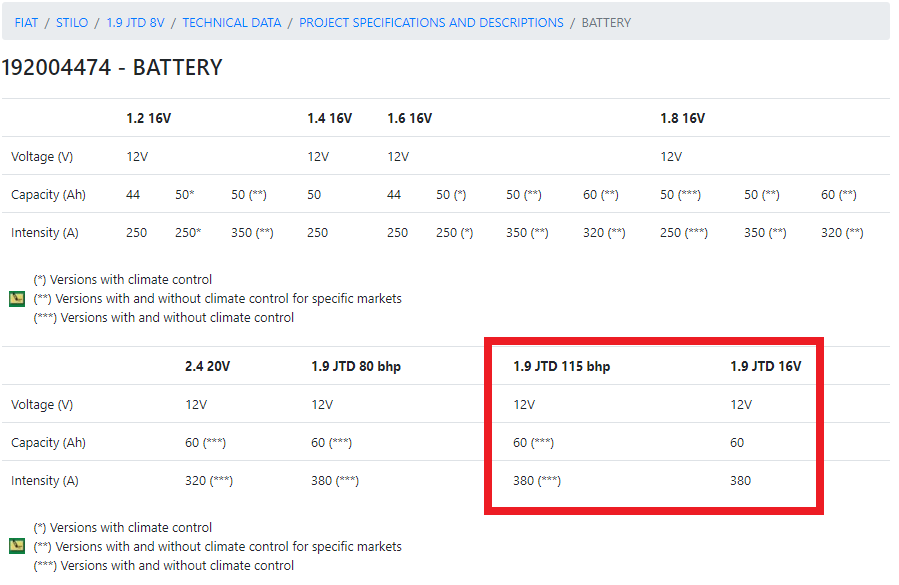Click the 44 capacity under 1.2 16V

(x=133, y=195)
